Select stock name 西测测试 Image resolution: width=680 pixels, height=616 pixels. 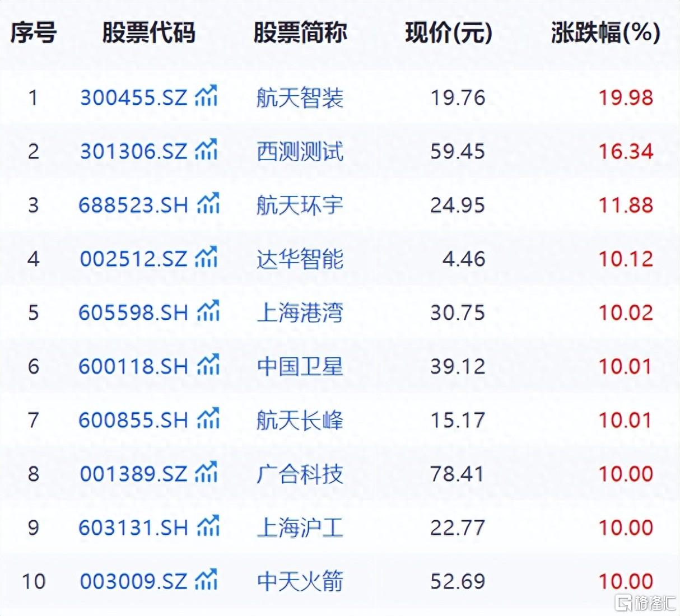coord(300,152)
